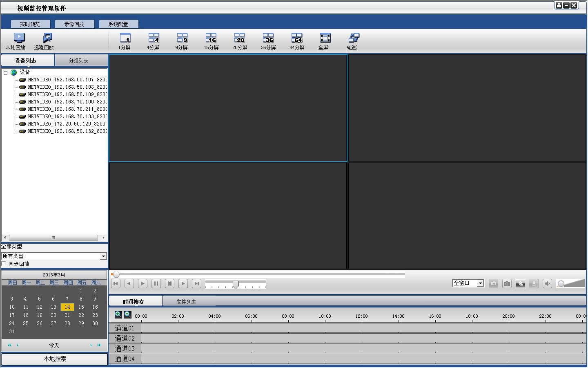The width and height of the screenshot is (588, 368).
Task: Collapse the 设备 tree root node
Action: click(x=6, y=73)
